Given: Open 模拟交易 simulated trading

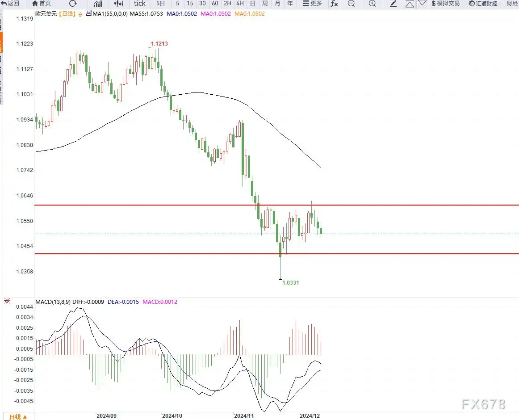Looking at the screenshot, I should [446, 3].
